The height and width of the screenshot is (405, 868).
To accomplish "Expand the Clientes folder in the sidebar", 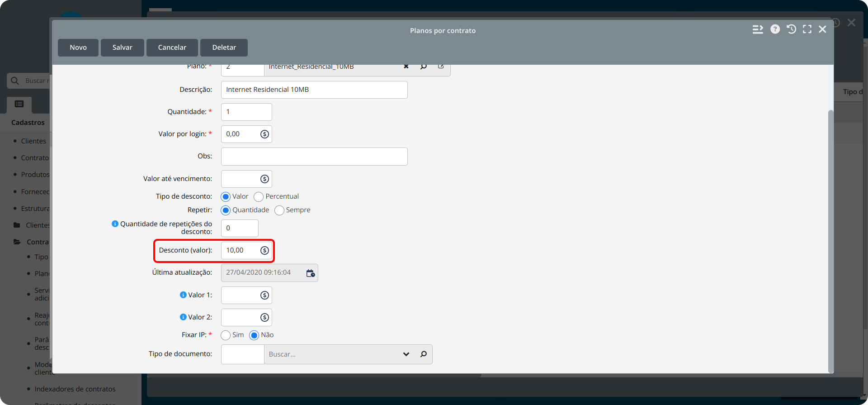I will (x=17, y=225).
